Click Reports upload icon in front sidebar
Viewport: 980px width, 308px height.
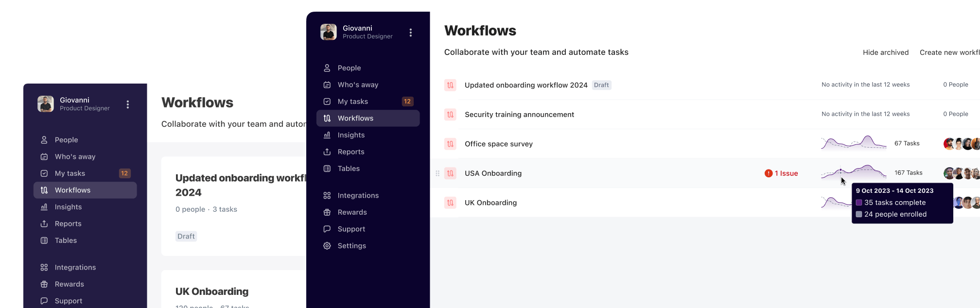coord(327,152)
